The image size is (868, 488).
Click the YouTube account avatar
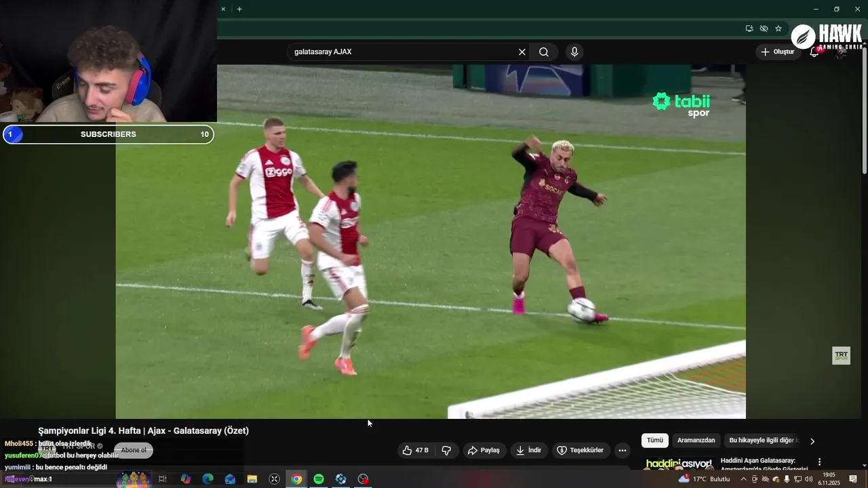(x=842, y=52)
